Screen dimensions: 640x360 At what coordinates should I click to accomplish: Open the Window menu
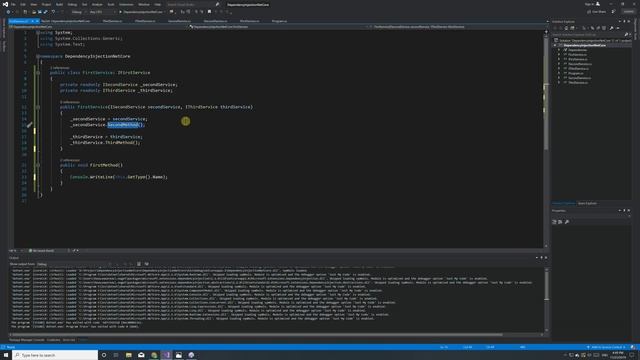point(144,4)
